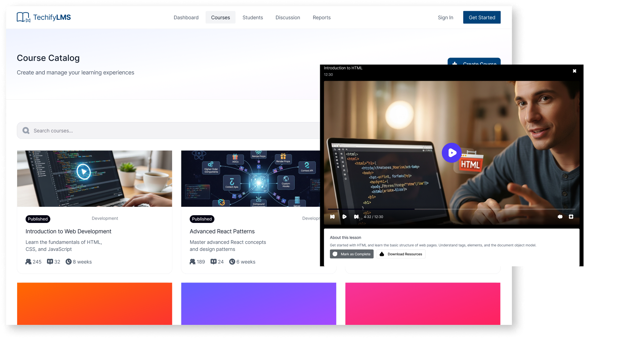
Task: Click the large purple play button overlay
Action: coord(452,153)
